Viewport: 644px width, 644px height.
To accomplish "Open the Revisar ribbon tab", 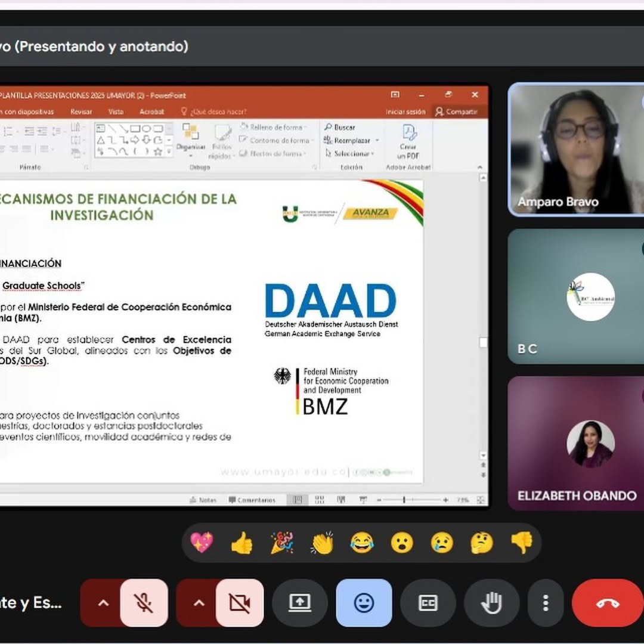I will coord(81,112).
